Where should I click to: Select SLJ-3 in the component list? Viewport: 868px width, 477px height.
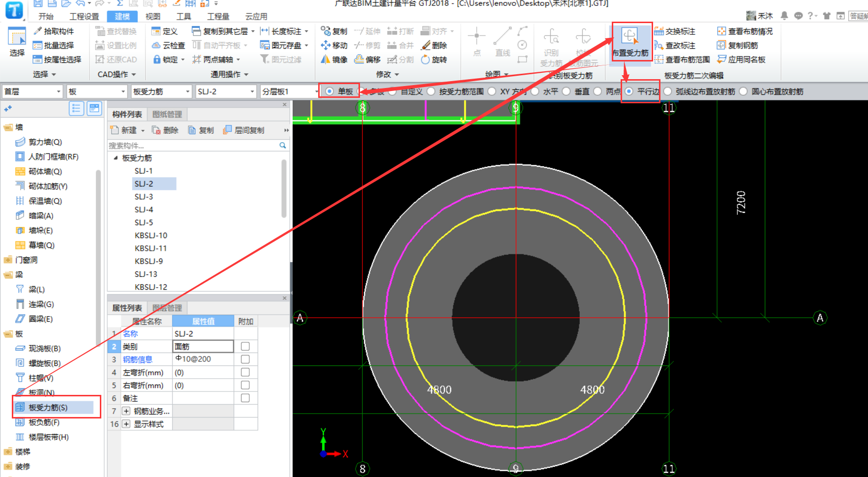click(144, 197)
